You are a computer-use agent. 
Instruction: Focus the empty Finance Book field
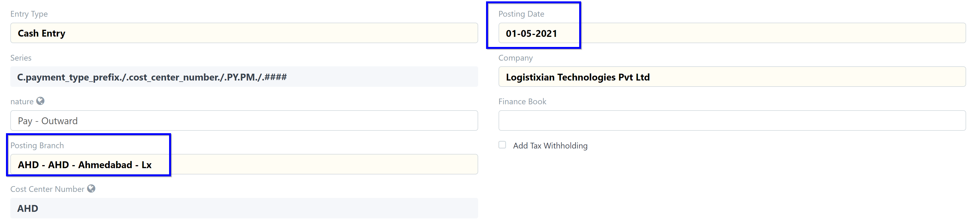point(732,121)
